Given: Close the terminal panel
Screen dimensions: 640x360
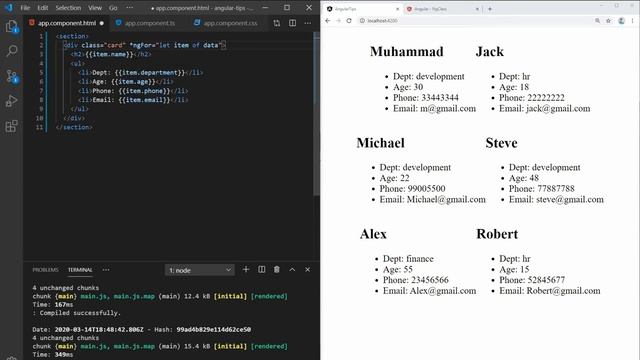Looking at the screenshot, I should [x=307, y=269].
